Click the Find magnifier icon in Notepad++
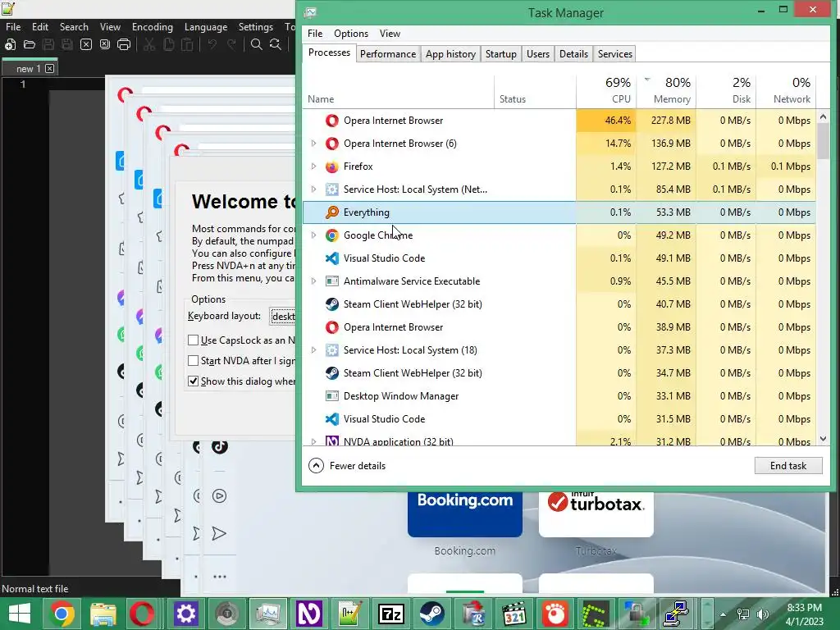 click(x=257, y=44)
